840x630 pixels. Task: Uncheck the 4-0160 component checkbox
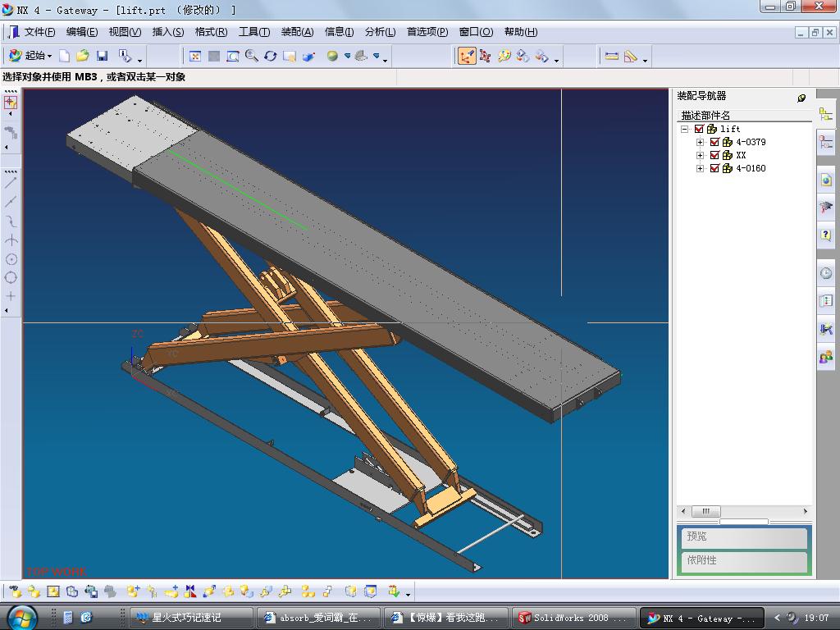[x=714, y=168]
